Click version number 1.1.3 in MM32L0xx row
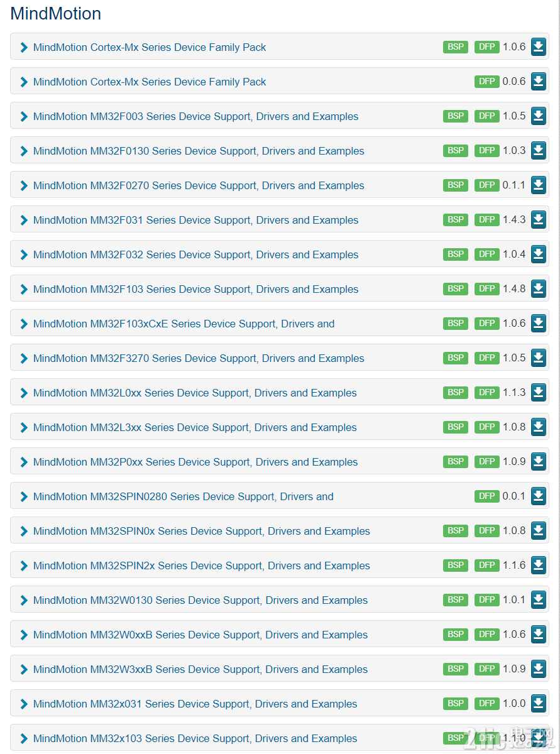Viewport: 560px width, 754px height. coord(514,393)
